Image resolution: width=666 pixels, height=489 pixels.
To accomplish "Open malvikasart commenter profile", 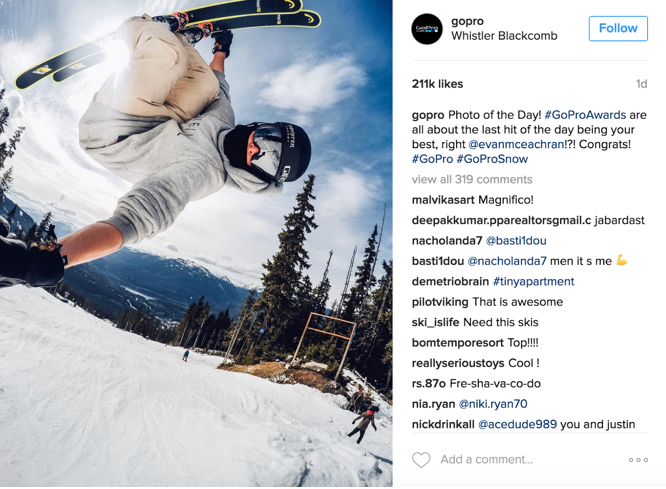I will coord(443,200).
